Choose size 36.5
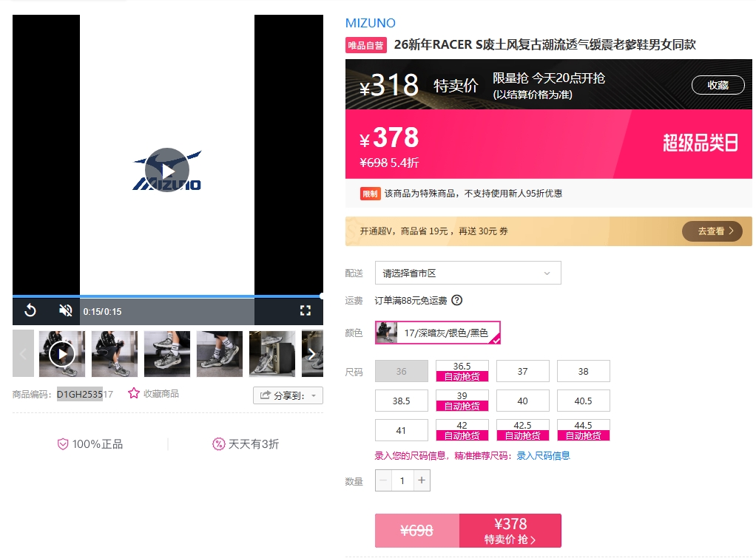This screenshot has height=558, width=756. tap(462, 371)
